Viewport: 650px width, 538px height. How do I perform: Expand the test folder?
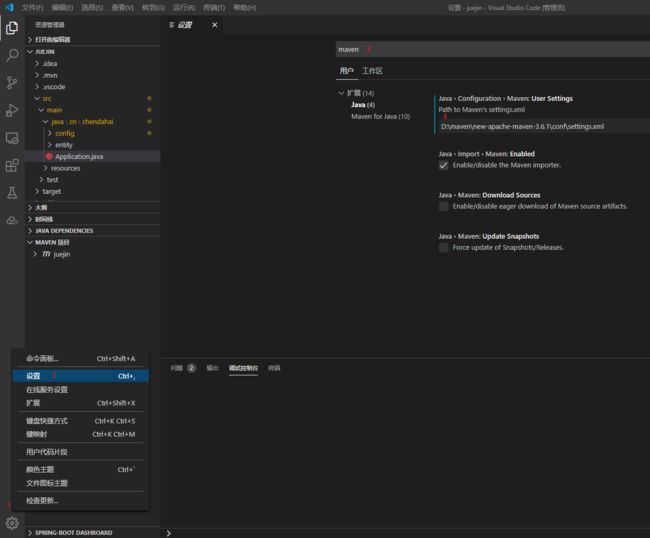point(41,179)
